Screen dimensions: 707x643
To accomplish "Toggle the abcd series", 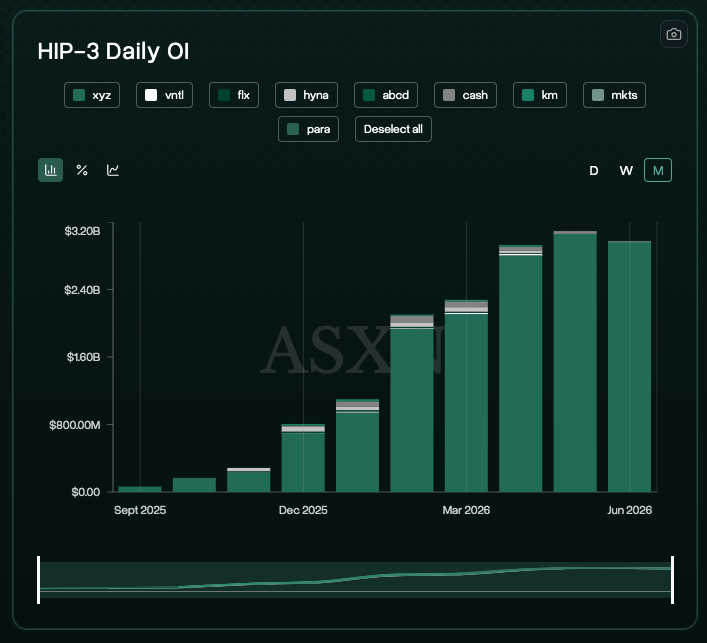I will [386, 95].
